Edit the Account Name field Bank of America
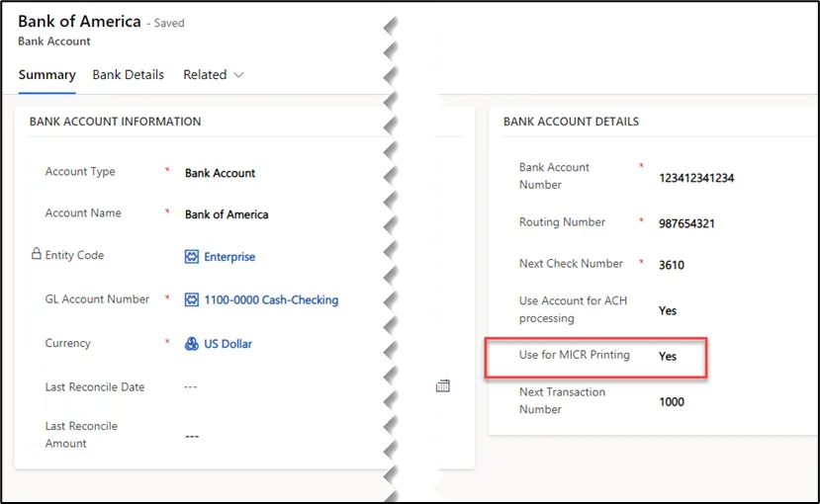The image size is (820, 504). point(227,214)
